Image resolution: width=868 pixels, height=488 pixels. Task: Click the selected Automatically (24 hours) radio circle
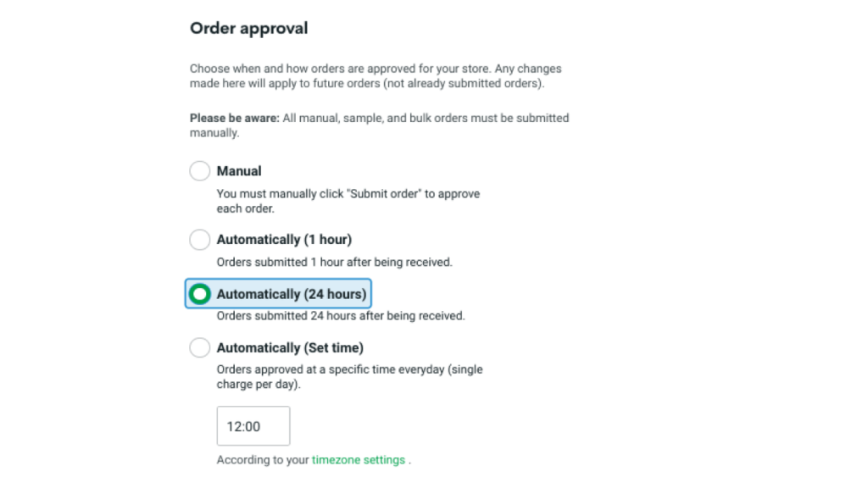point(199,294)
